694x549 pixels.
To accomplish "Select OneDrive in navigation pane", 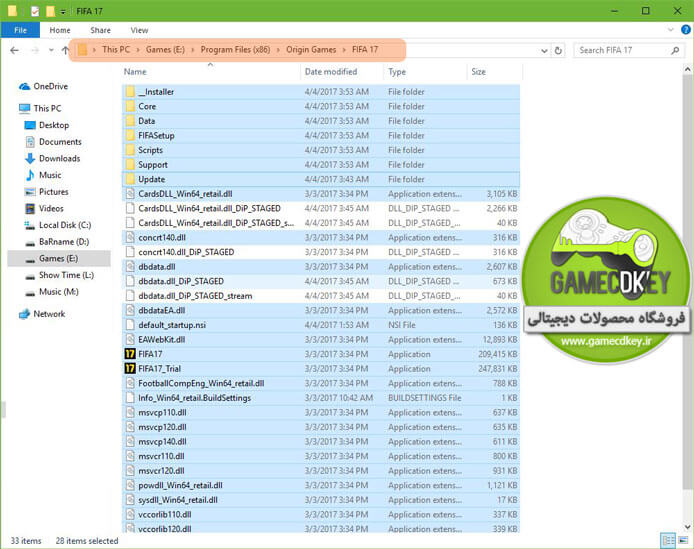I will pyautogui.click(x=44, y=86).
